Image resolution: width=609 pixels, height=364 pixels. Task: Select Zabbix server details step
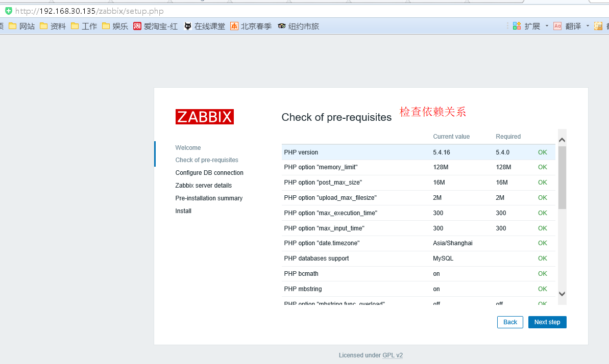[204, 186]
